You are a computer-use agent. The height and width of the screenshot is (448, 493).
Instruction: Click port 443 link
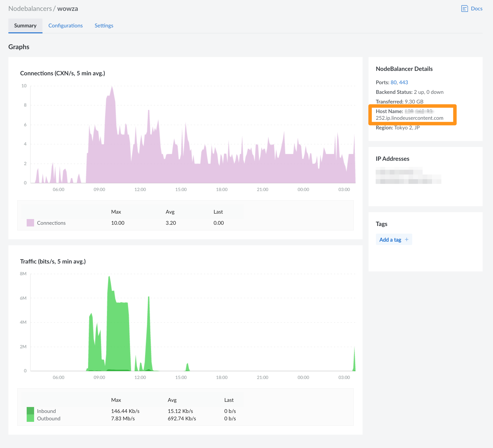[403, 82]
